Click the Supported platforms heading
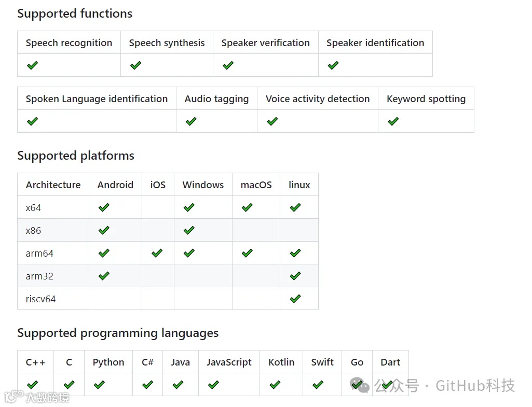The image size is (532, 407). pos(76,156)
